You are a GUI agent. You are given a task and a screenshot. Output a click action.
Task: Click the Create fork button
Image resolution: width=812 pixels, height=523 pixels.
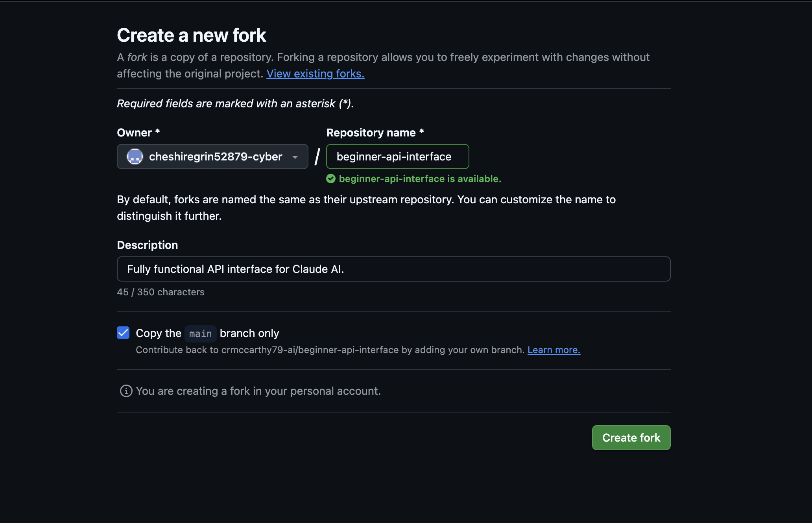pyautogui.click(x=631, y=438)
